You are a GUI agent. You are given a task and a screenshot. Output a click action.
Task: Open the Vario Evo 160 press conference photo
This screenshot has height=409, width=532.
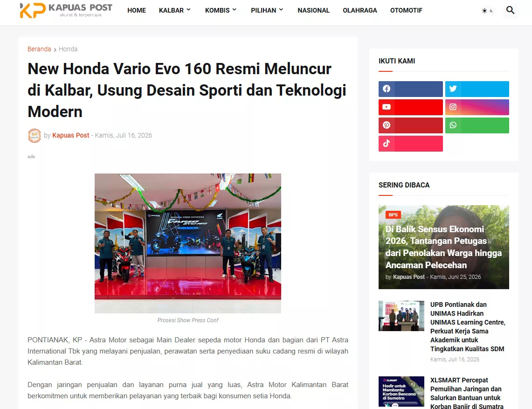(x=187, y=243)
